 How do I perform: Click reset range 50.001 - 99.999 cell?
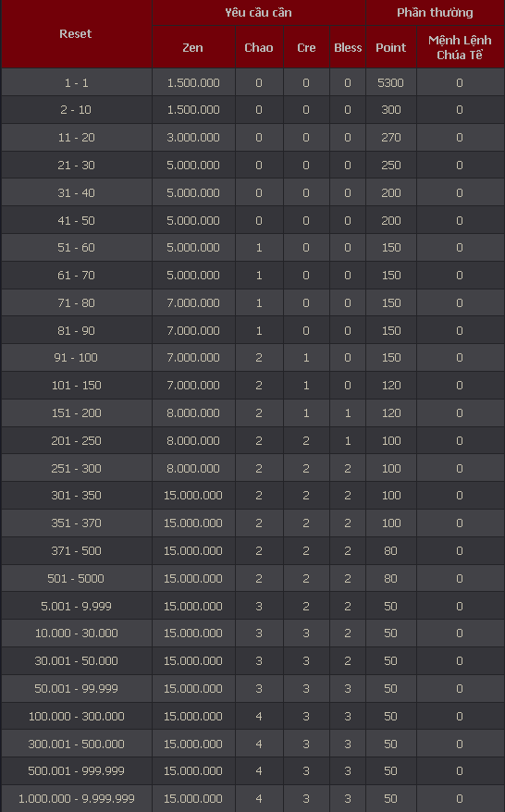tap(76, 688)
